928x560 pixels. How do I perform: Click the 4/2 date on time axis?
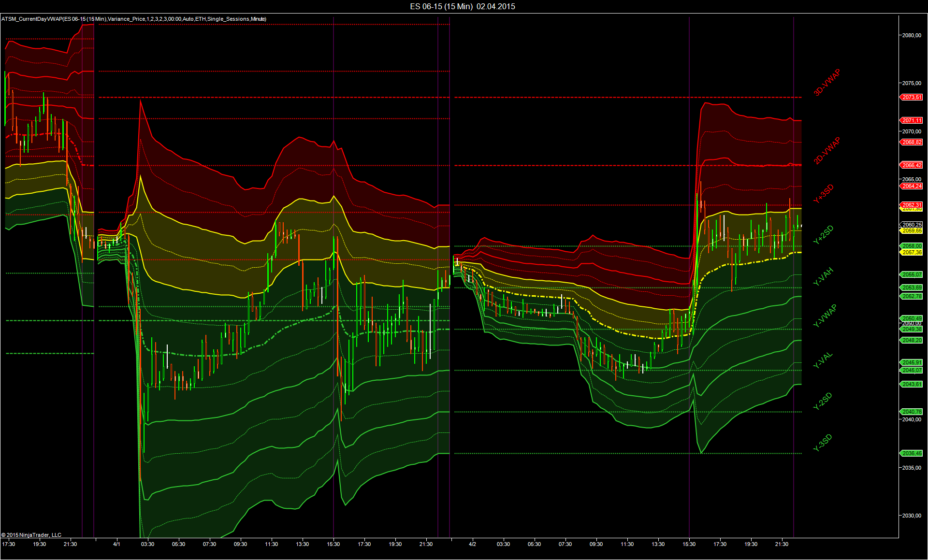[x=472, y=544]
